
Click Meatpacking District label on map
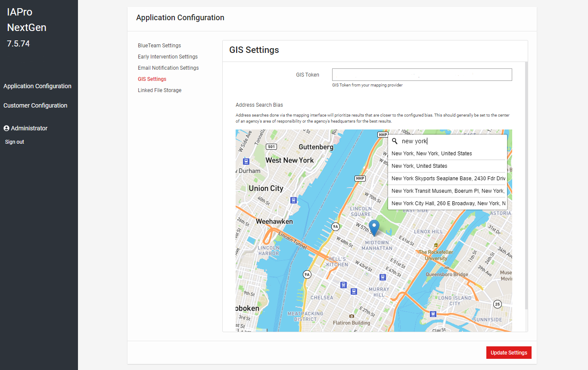305,316
